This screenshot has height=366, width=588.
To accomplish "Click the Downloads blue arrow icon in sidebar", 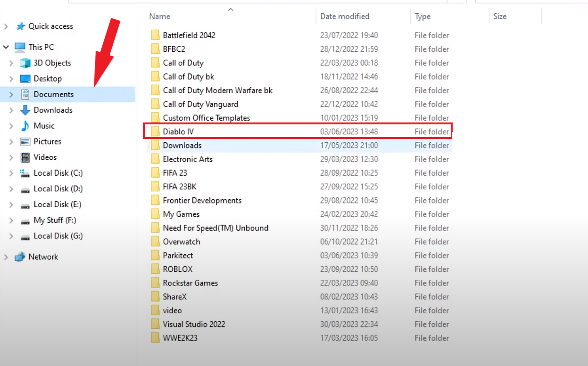I will click(x=25, y=110).
